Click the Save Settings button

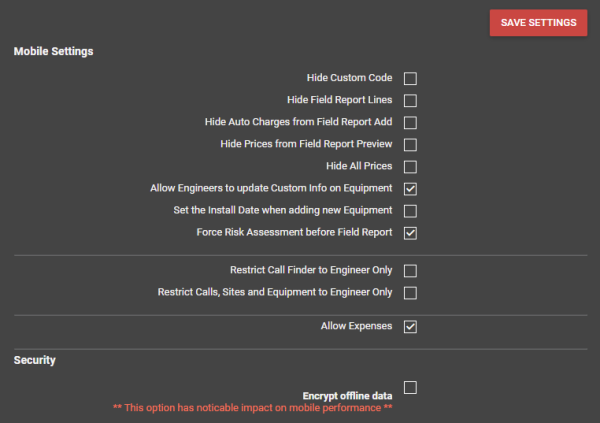(538, 23)
